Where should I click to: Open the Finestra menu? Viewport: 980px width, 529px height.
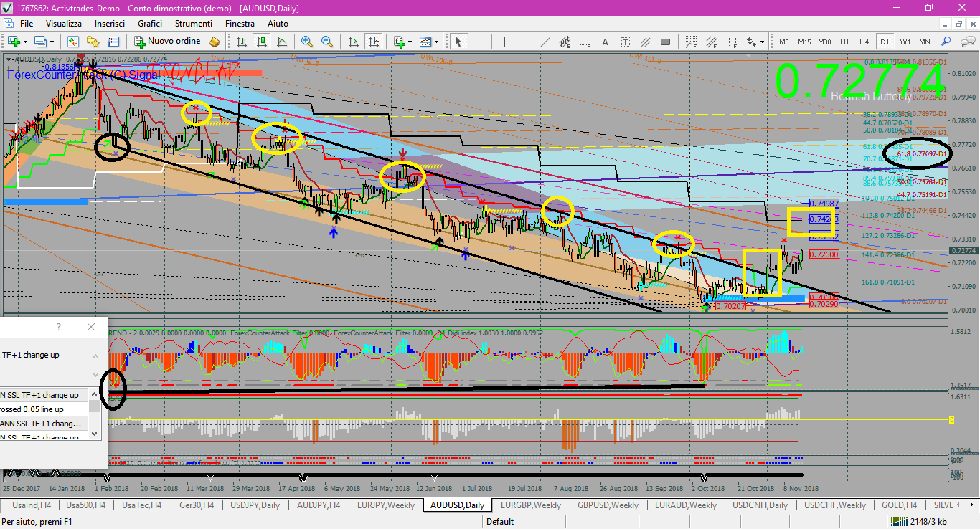(240, 24)
